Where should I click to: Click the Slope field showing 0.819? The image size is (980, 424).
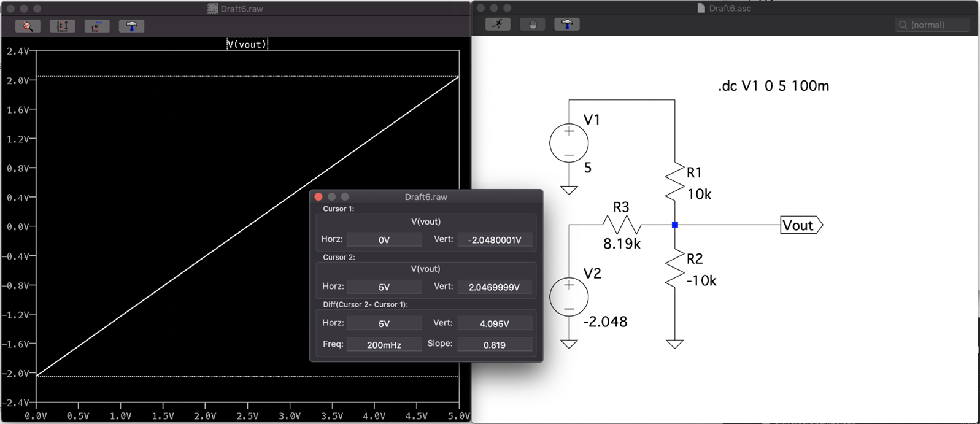pyautogui.click(x=495, y=344)
